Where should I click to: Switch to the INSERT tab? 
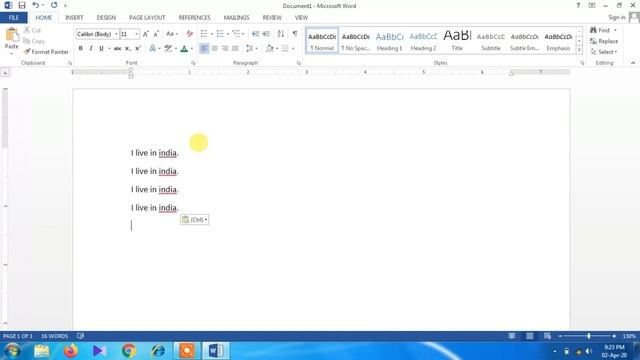74,18
